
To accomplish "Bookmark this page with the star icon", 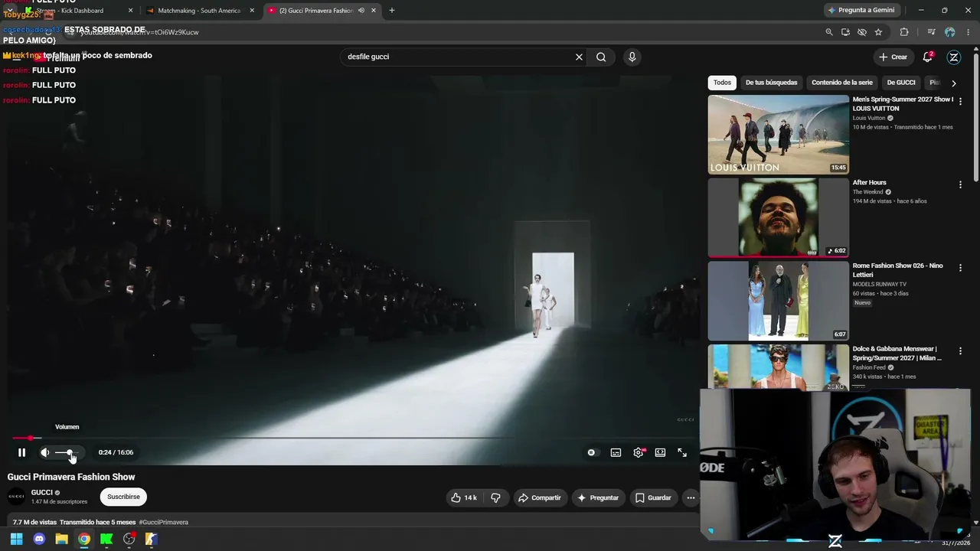I will coord(878,32).
